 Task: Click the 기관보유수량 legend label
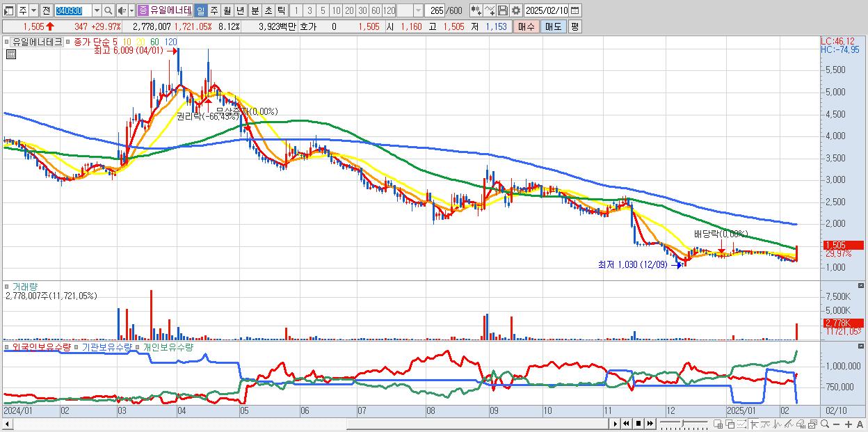pos(106,346)
